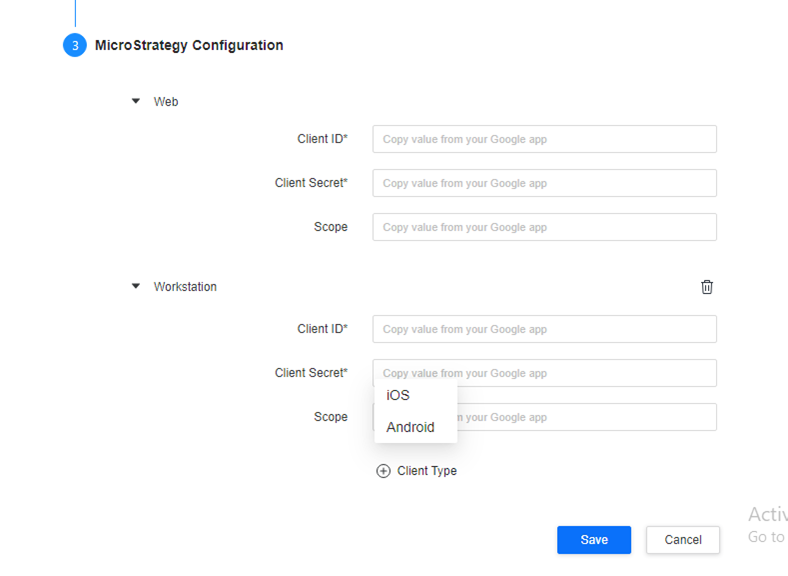Select iOS from the client type menu
788x576 pixels.
coord(398,396)
